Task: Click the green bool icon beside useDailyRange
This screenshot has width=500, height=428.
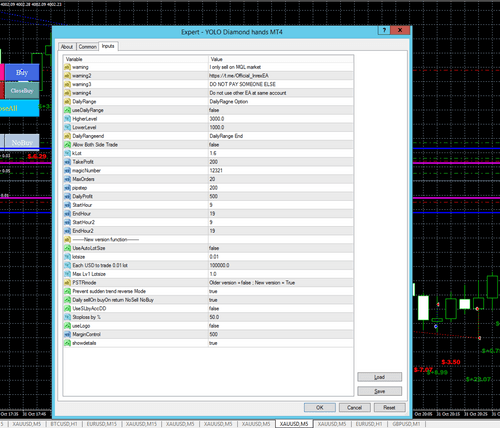Action: pos(68,110)
